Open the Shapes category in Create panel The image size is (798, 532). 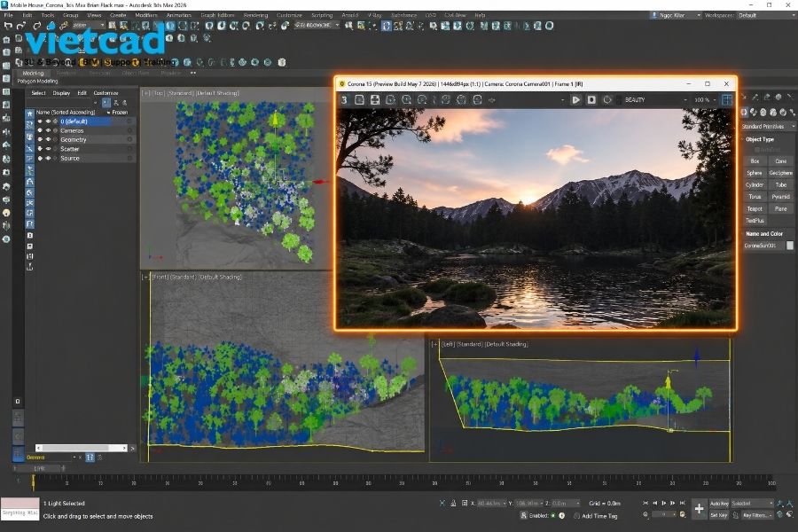(755, 112)
